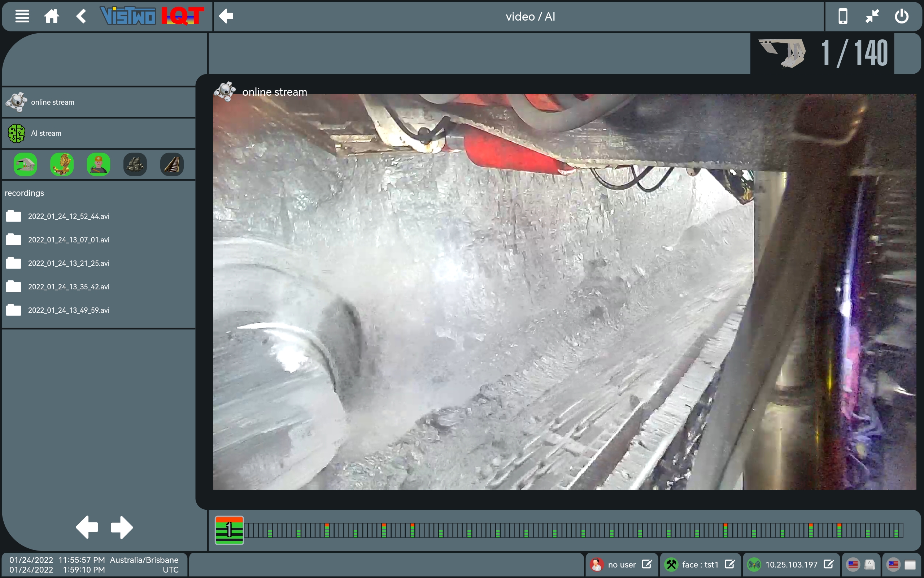Click the left arrow below recordings list

[87, 527]
